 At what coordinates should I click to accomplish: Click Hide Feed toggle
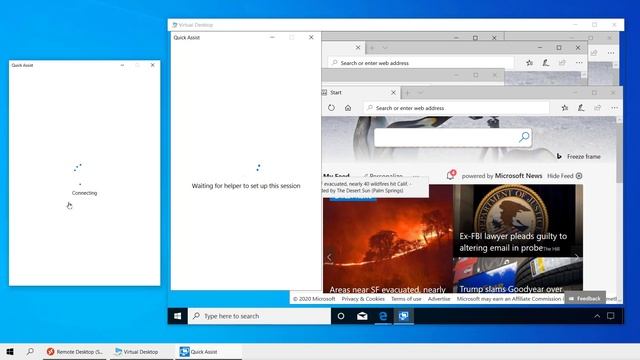(x=564, y=176)
